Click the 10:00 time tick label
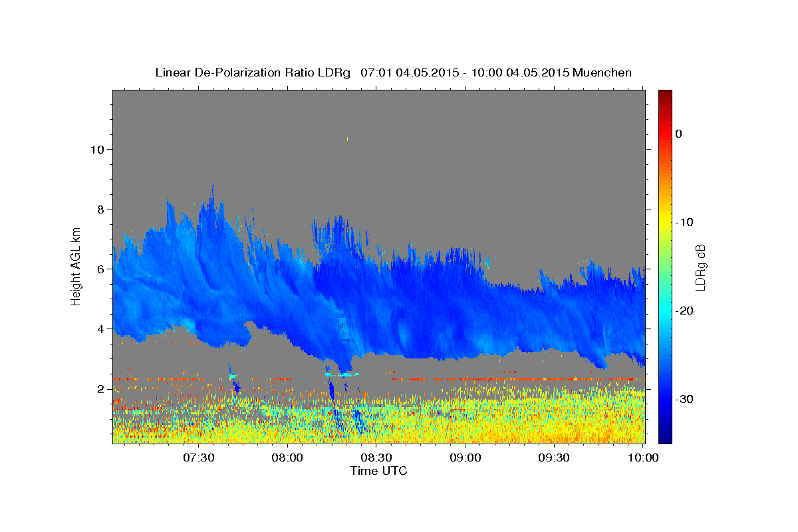 tap(642, 458)
